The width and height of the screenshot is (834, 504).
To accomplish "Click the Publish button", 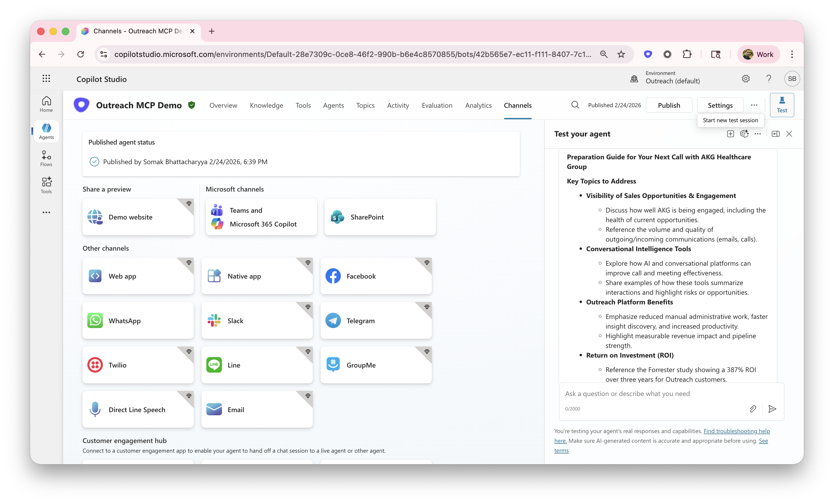I will 669,105.
